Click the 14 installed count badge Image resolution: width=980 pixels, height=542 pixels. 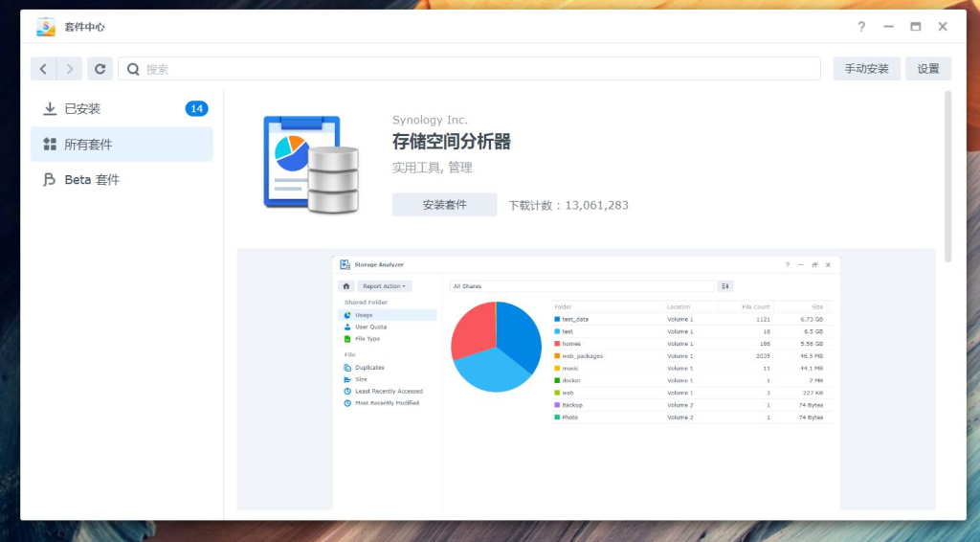pyautogui.click(x=196, y=109)
